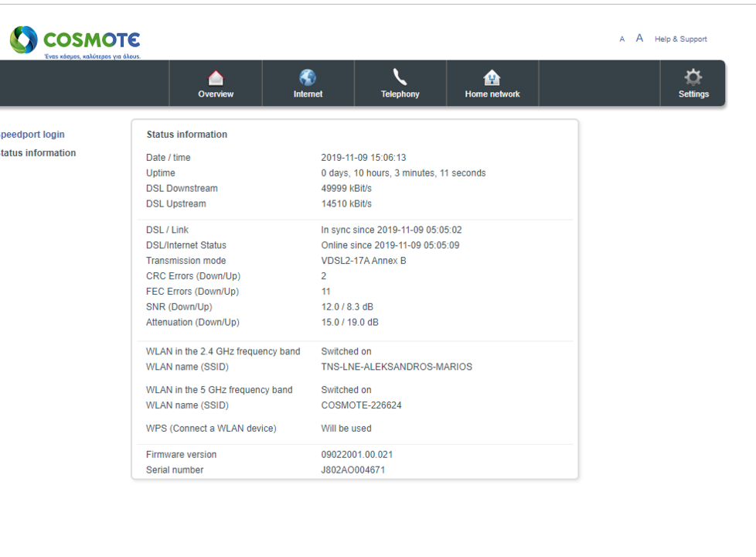Click the Status information panel heading
The height and width of the screenshot is (557, 756).
point(186,135)
